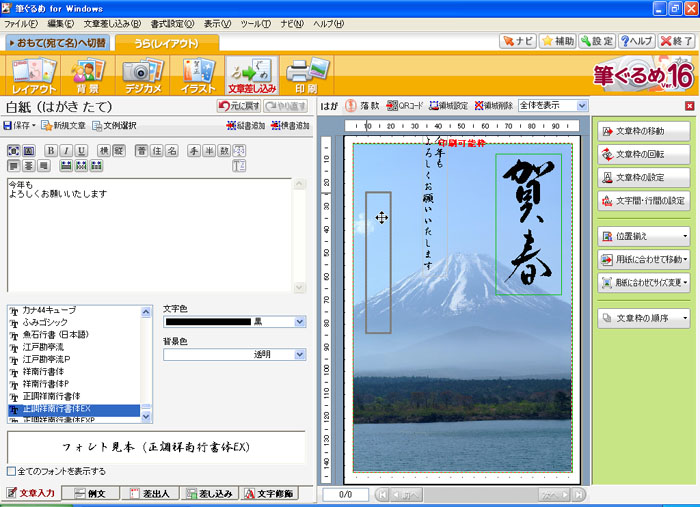
Task: Open the 背景色 background color dropdown
Action: coord(300,354)
